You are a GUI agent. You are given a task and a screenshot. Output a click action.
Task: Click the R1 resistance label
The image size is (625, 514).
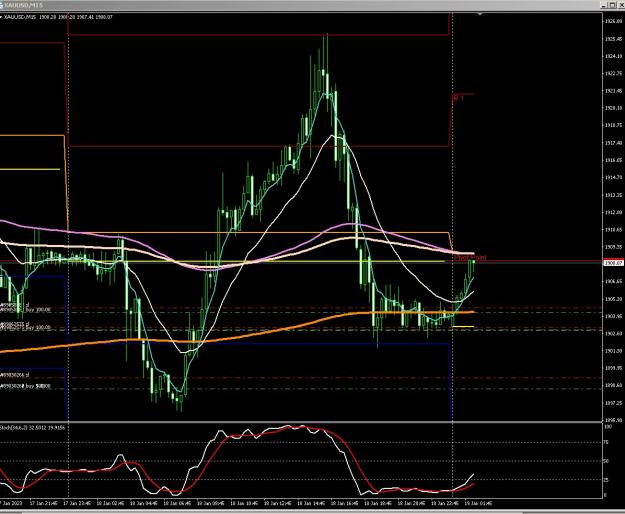(458, 98)
